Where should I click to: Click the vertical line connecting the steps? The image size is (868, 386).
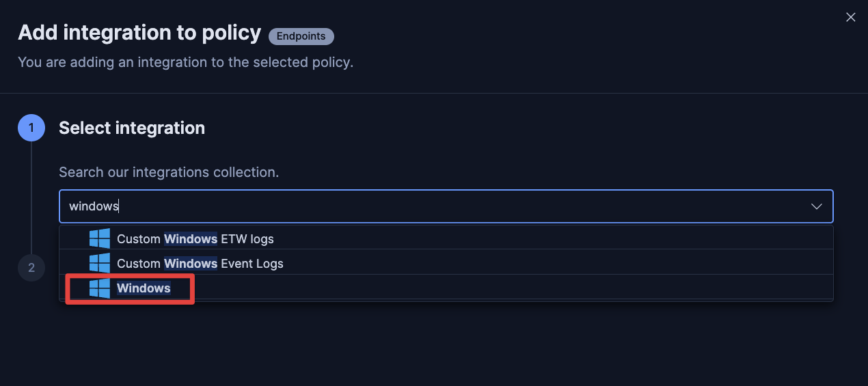tap(31, 198)
